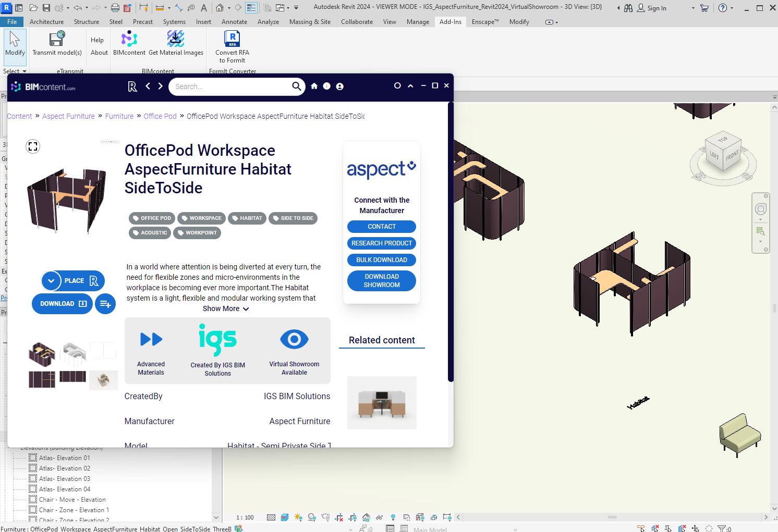Image resolution: width=778 pixels, height=532 pixels.
Task: Click BIMcontent info icon
Action: pyautogui.click(x=326, y=86)
